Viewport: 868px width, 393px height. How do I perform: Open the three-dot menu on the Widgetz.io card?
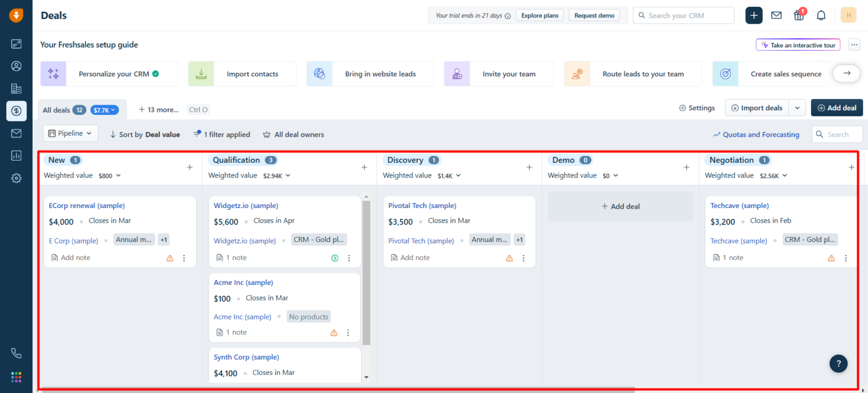point(349,258)
